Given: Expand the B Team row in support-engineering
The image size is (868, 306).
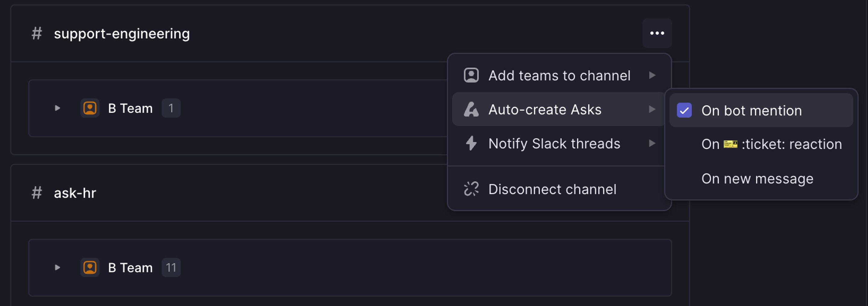Looking at the screenshot, I should click(x=57, y=108).
